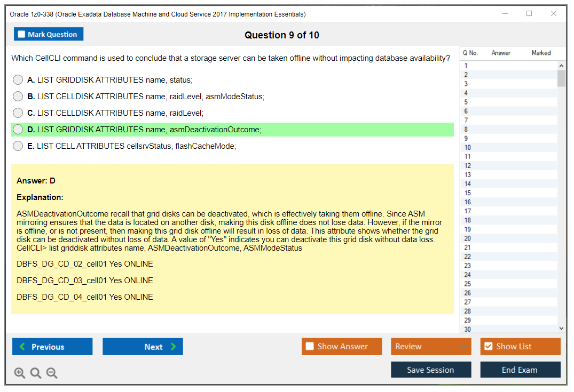
Task: Select question 9 in the list
Action: pos(467,138)
